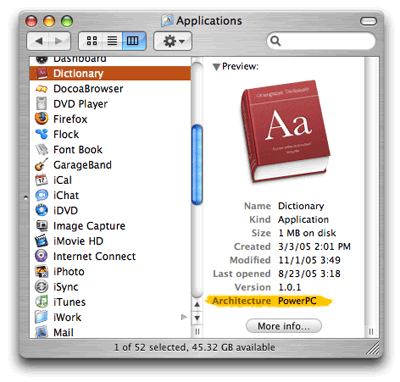
Task: Click the window resize grip corner
Action: tap(372, 348)
